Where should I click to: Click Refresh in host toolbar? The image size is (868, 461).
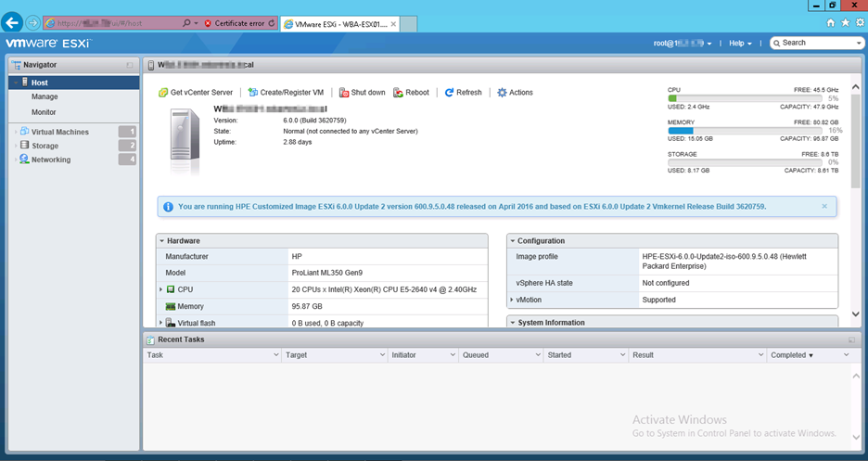point(464,93)
